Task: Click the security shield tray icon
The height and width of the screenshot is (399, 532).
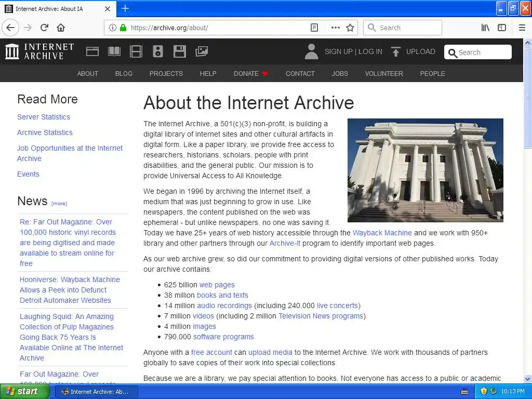Action: [484, 392]
